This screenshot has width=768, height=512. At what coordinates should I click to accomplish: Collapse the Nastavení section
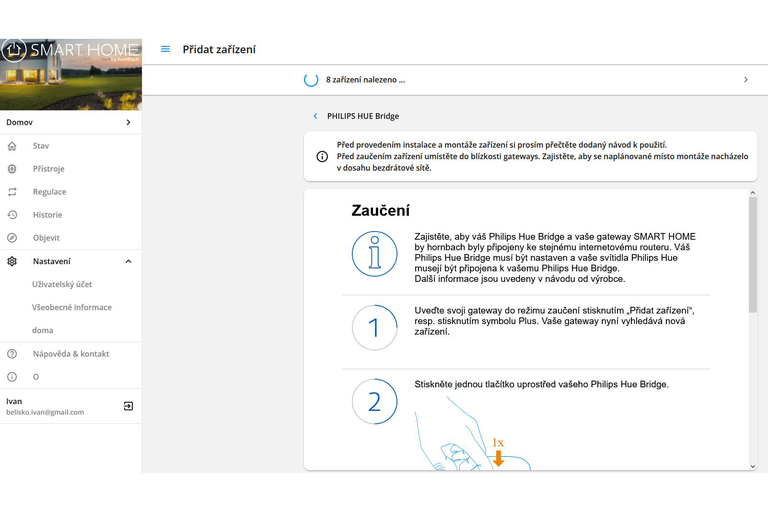click(128, 261)
